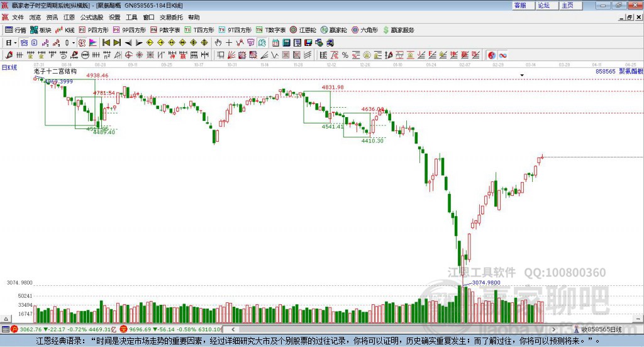The image size is (644, 347).
Task: Click the 日K线 label on chart
Action: point(9,67)
